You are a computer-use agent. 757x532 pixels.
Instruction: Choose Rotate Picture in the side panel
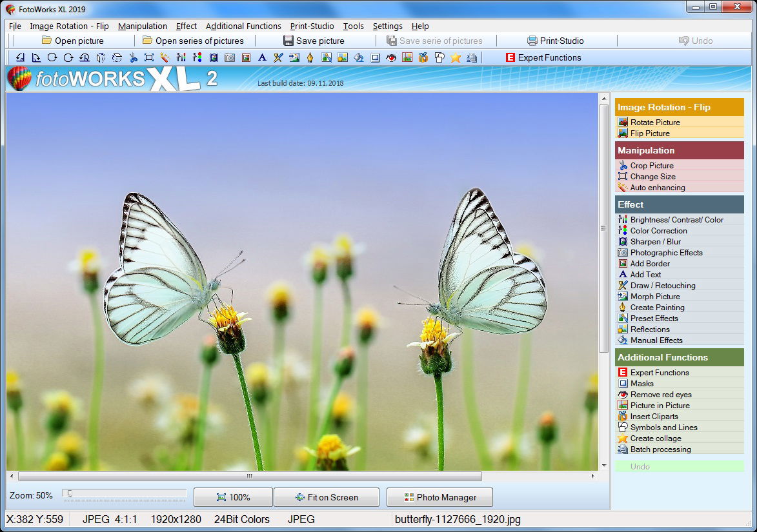click(680, 122)
